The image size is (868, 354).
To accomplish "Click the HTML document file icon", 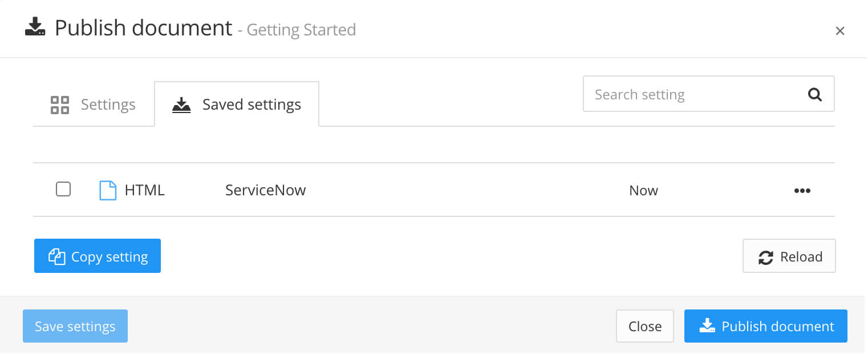I will click(108, 190).
